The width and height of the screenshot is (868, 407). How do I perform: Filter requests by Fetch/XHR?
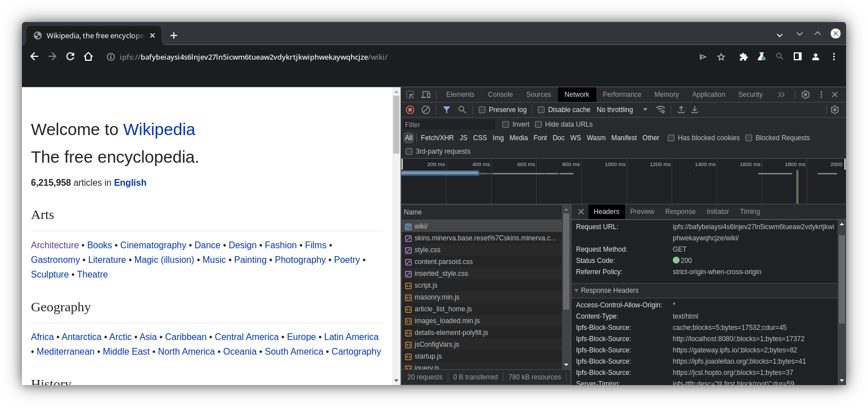437,138
